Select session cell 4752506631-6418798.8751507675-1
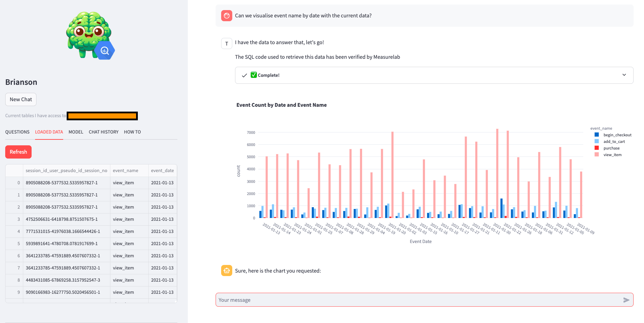644x323 pixels. click(66, 219)
